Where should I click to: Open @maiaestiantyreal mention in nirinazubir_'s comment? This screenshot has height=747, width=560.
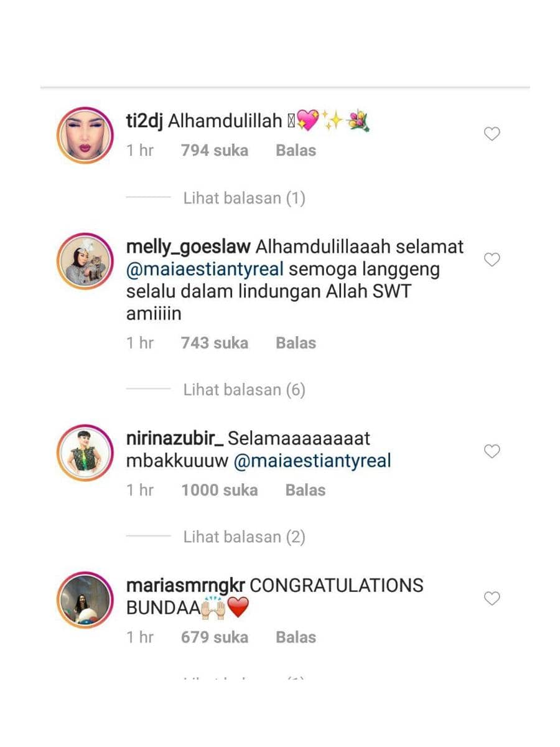coord(312,461)
